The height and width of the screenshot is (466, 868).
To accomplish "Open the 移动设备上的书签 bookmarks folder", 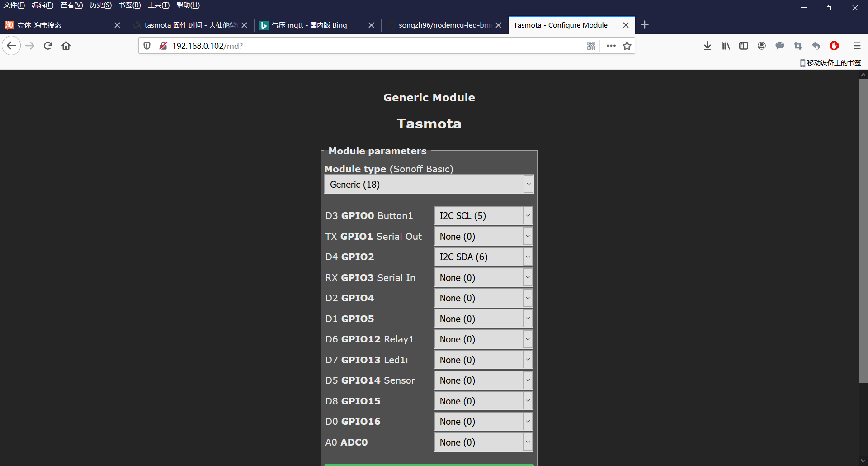I will 830,63.
